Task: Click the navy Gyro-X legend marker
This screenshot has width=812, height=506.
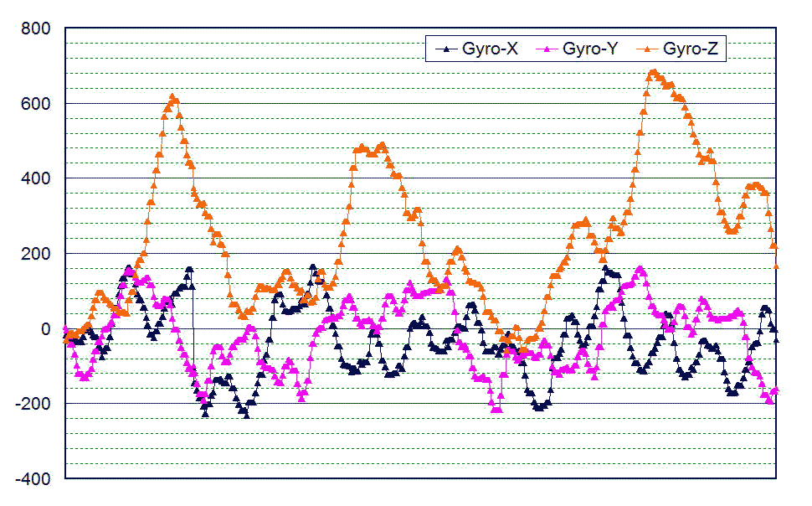Action: point(447,50)
